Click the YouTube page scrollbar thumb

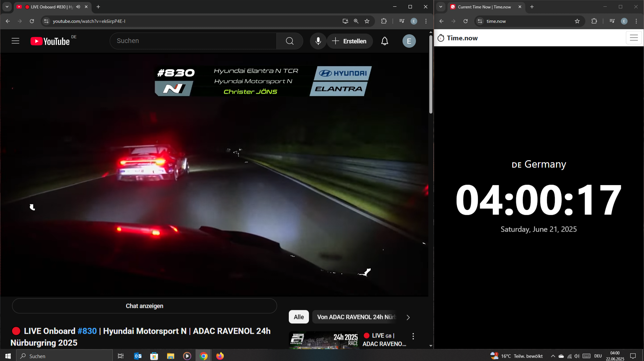(x=431, y=74)
